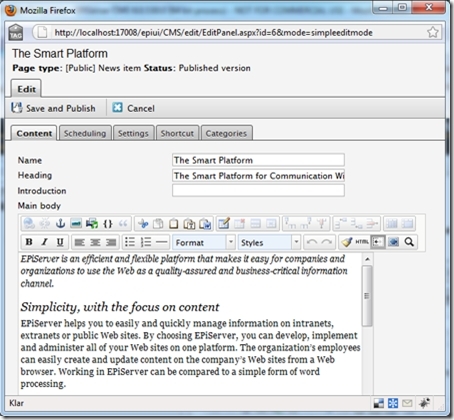Click the redo arrow icon

click(x=327, y=242)
